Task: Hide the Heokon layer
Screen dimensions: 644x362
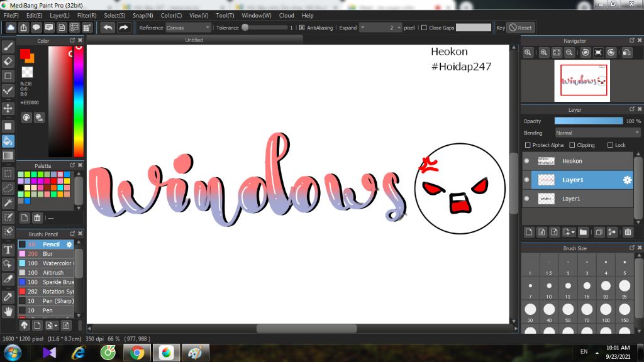Action: (527, 161)
